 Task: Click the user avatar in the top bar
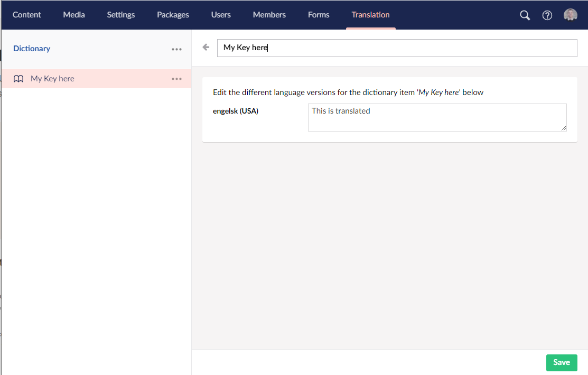point(570,14)
